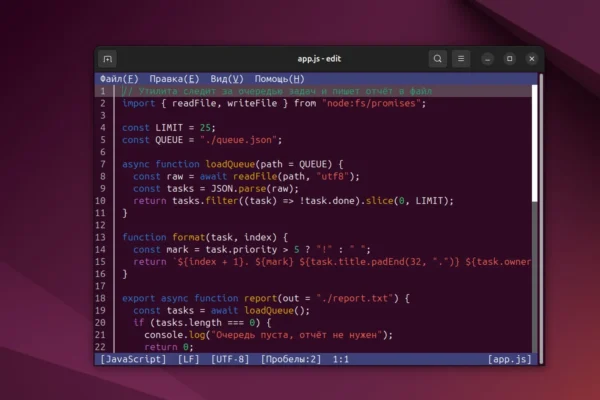Open the Вид(V) menu
The image size is (600, 400).
[227, 79]
